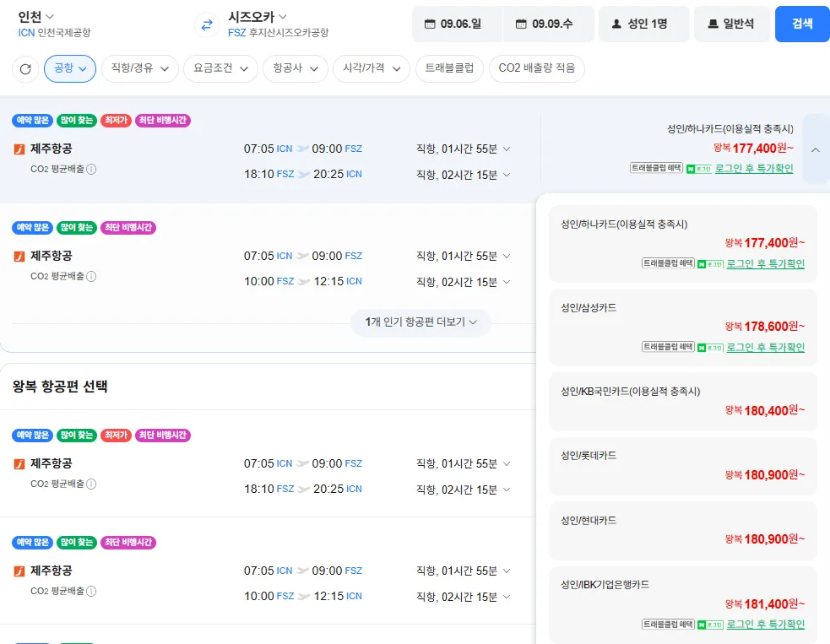The height and width of the screenshot is (644, 830).
Task: Toggle the CO2 배출량 적음 filter
Action: [x=537, y=68]
